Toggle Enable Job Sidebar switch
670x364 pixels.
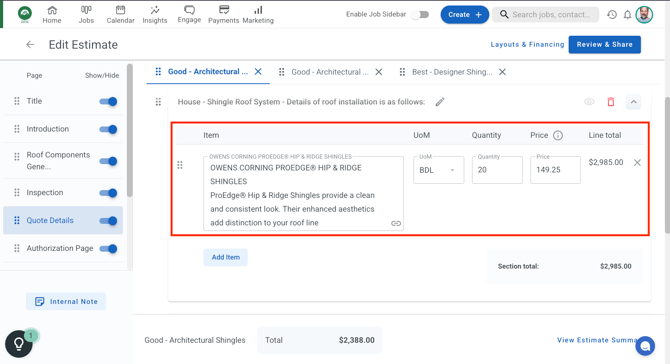420,15
